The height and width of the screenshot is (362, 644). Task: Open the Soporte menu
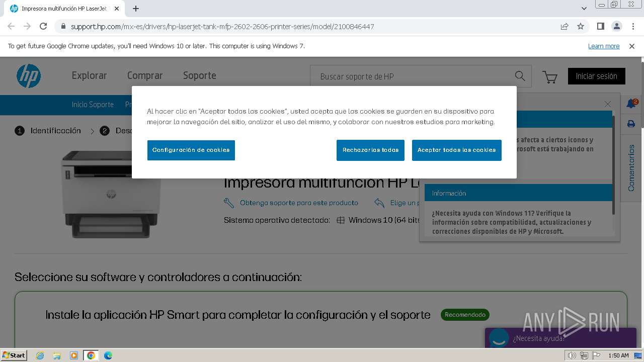200,75
